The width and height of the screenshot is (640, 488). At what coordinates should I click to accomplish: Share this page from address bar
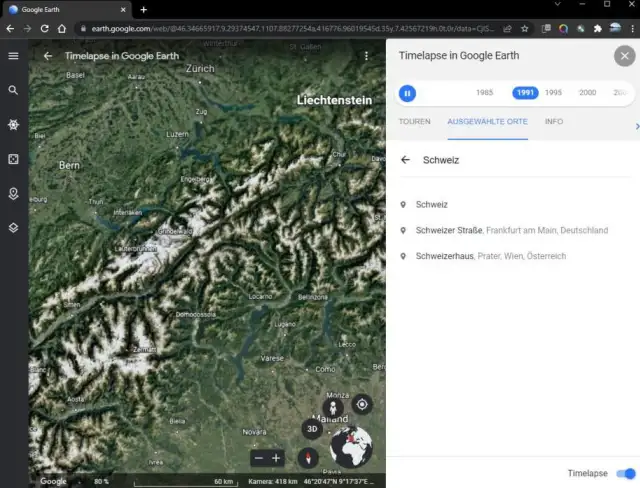pos(507,29)
